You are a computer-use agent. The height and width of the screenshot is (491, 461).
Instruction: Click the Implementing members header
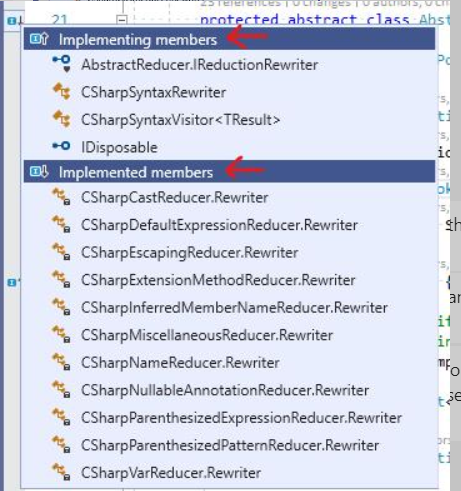229,39
